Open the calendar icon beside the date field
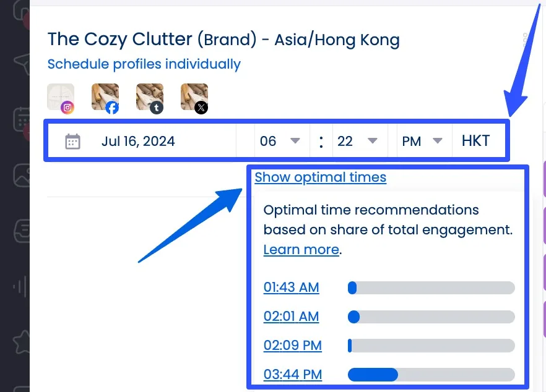Viewport: 546px width, 392px height. tap(72, 141)
